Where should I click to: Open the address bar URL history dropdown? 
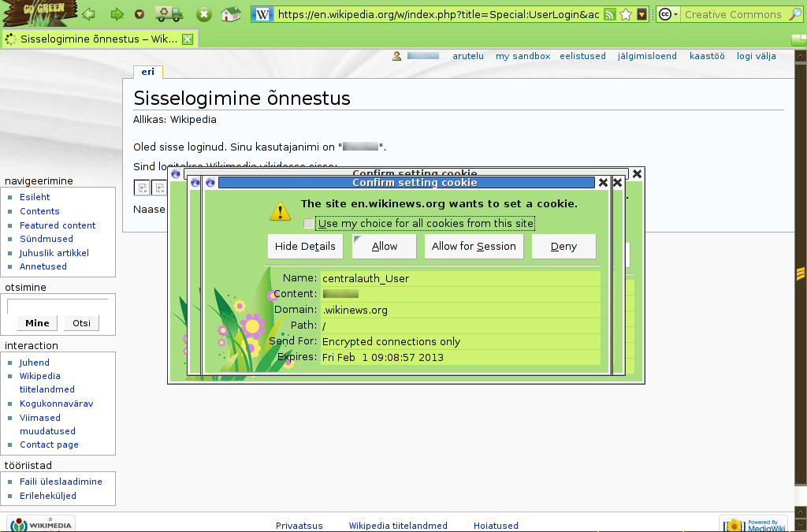642,14
